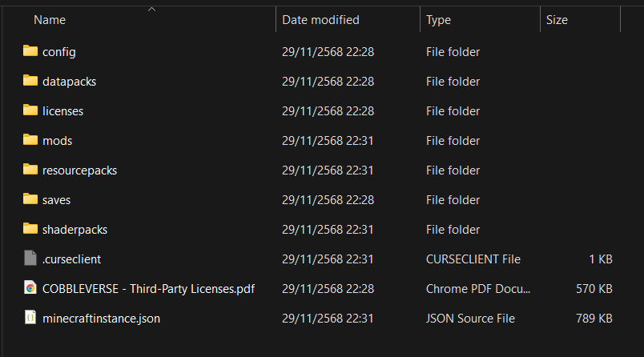
Task: Select the mods folder icon
Action: tap(30, 140)
